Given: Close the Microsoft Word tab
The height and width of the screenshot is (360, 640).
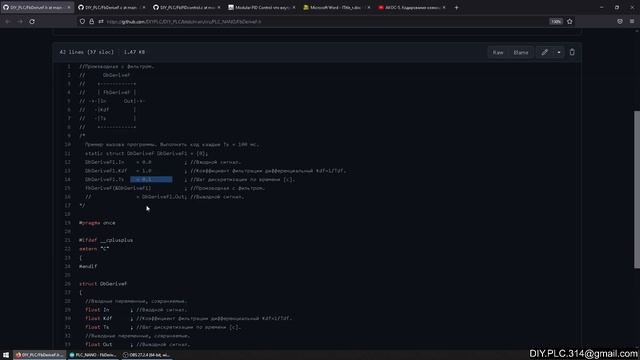Looking at the screenshot, I should 369,7.
